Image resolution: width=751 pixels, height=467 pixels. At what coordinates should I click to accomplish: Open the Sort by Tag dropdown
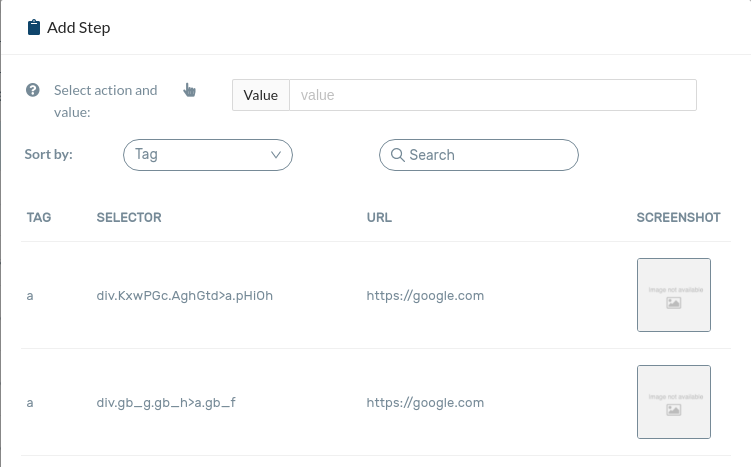[207, 155]
